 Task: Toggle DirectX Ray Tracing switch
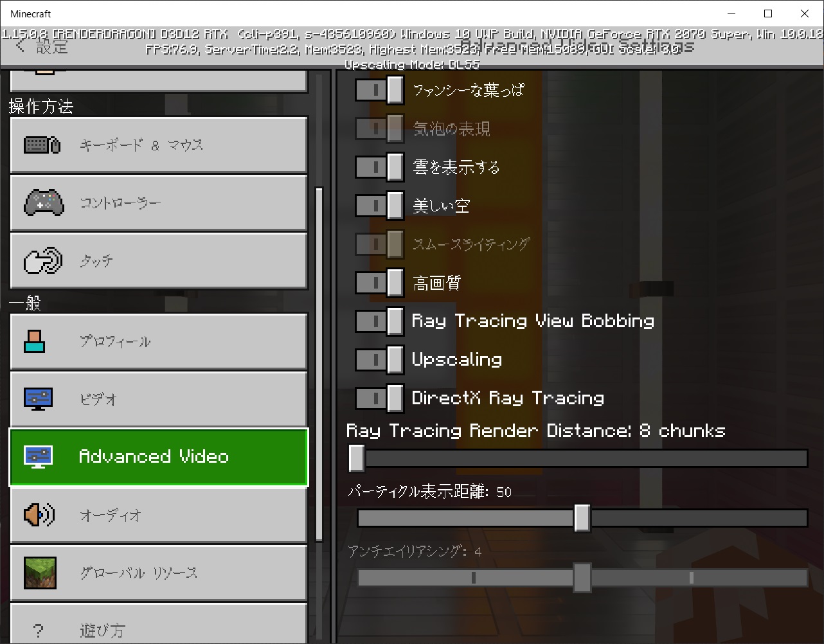[x=379, y=398]
